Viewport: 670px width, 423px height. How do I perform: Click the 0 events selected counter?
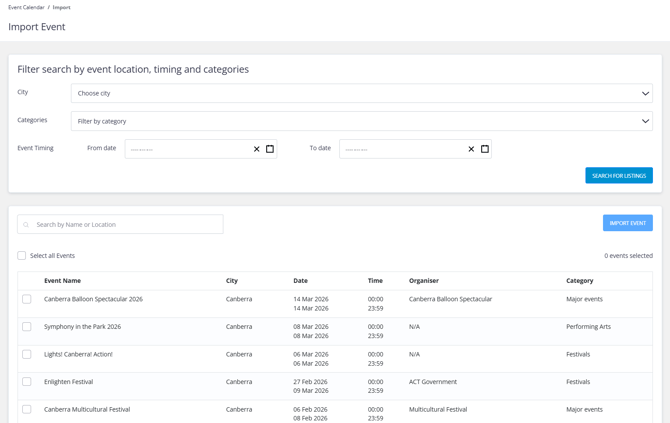(x=628, y=256)
